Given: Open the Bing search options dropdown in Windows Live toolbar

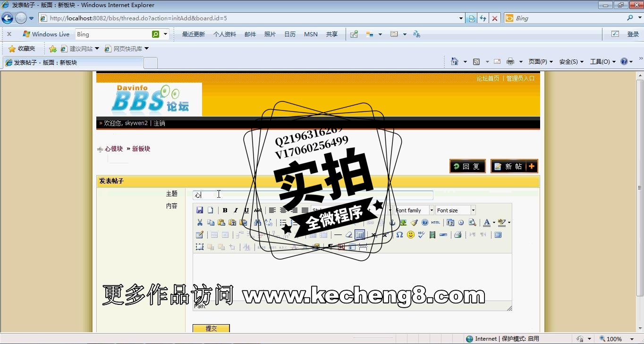Looking at the screenshot, I should (166, 34).
